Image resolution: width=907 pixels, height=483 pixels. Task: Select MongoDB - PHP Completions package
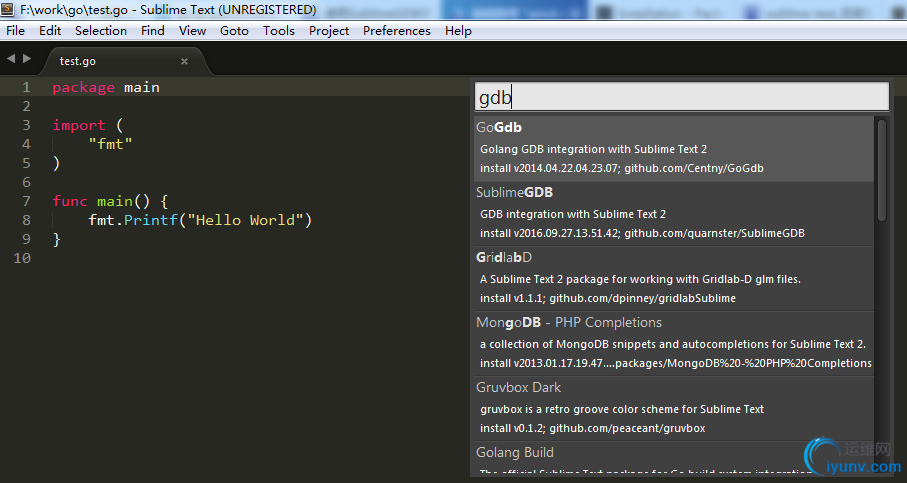click(674, 344)
